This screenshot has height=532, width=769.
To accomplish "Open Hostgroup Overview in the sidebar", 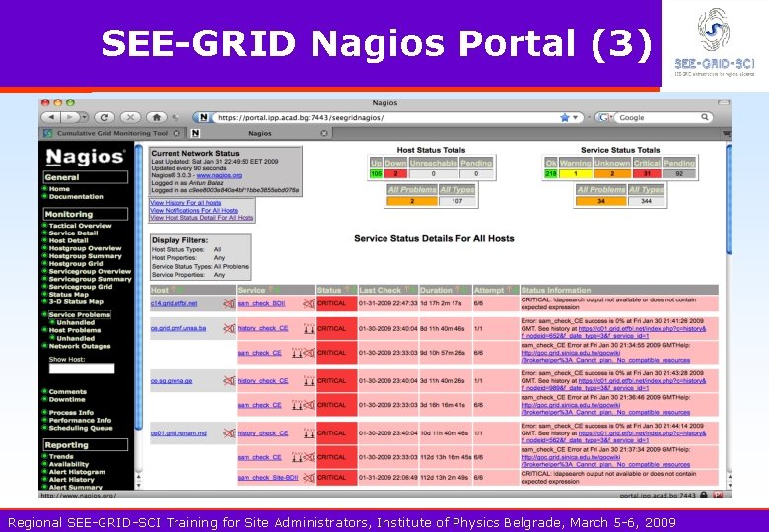I will click(x=86, y=248).
